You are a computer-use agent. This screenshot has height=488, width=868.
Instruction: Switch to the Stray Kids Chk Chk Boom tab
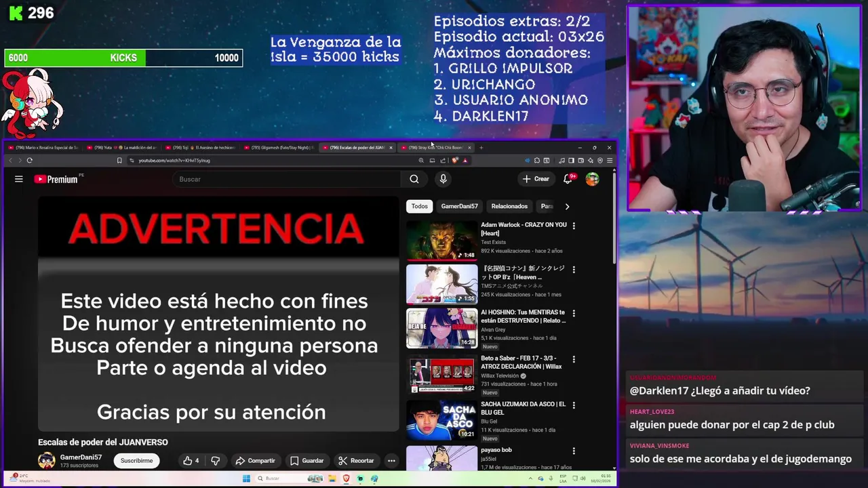coord(435,147)
